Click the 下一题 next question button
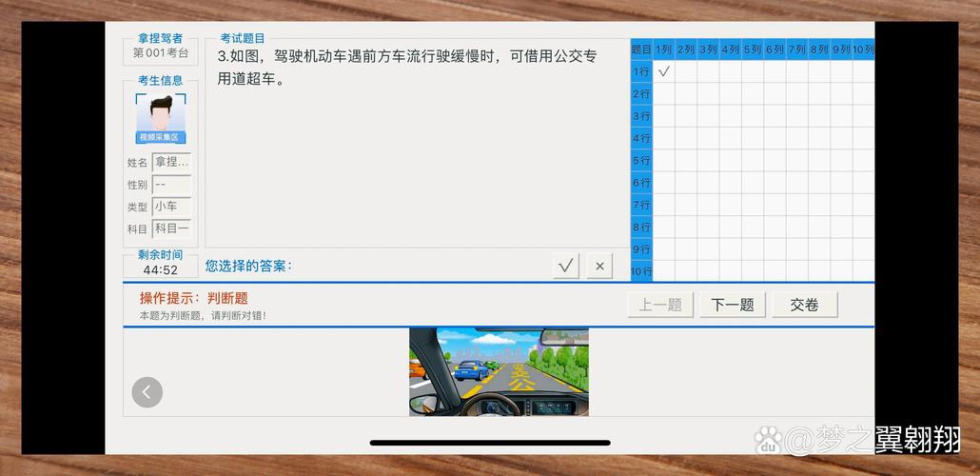This screenshot has width=980, height=476. [733, 305]
